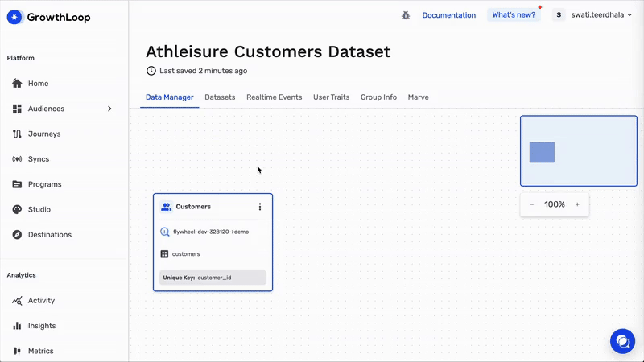Switch to the Datasets tab
This screenshot has height=362, width=644.
point(220,97)
